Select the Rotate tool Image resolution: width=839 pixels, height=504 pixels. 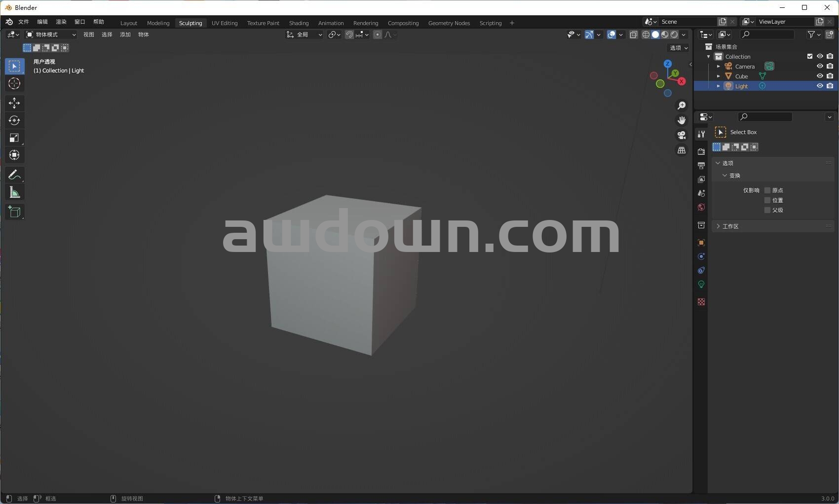[x=14, y=120]
